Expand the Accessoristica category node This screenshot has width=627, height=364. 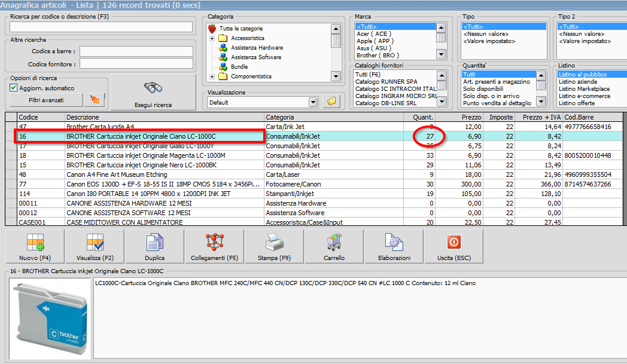[212, 38]
